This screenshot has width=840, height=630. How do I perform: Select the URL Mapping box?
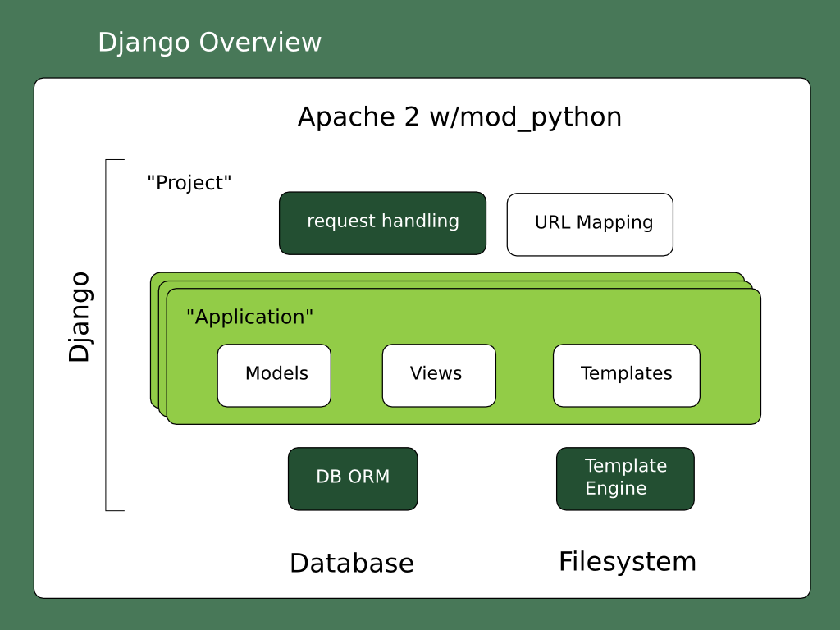point(590,225)
